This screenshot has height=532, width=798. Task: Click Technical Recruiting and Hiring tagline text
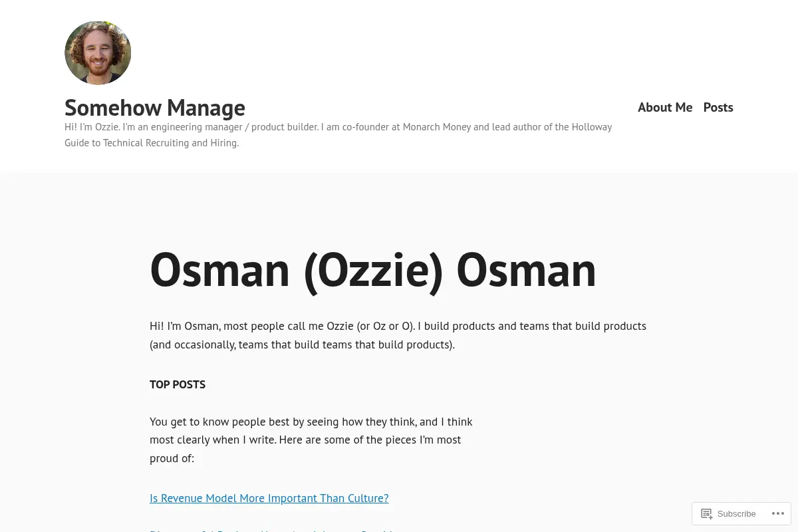pos(170,143)
